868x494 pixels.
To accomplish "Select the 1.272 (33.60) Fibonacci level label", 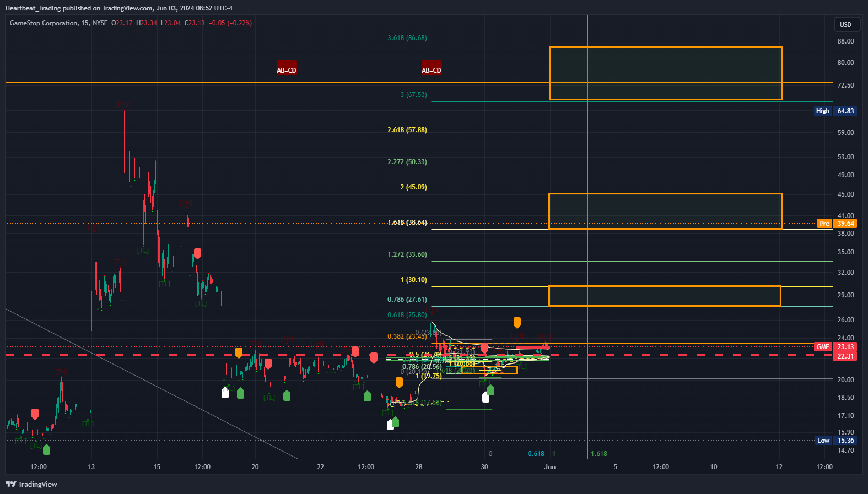I will point(407,254).
